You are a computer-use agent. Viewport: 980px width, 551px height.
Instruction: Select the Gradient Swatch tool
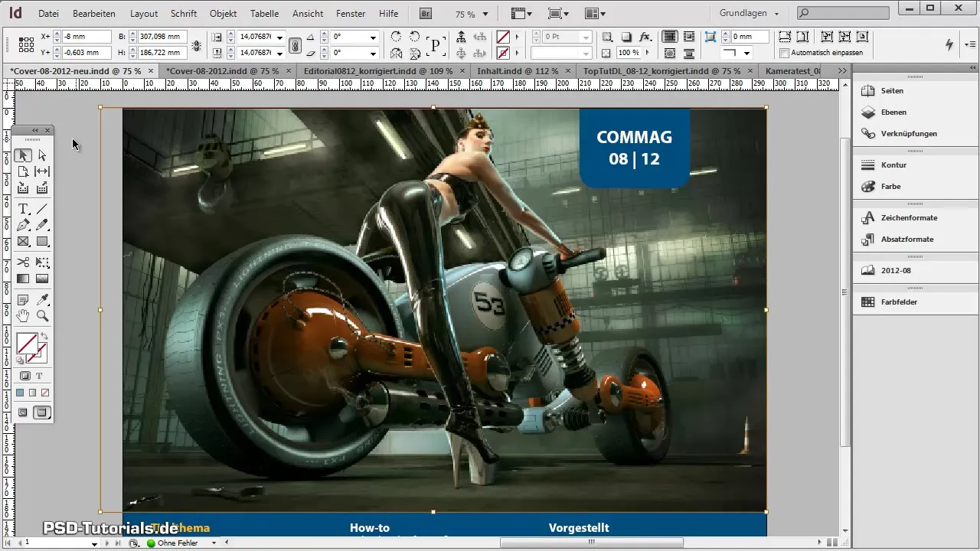(x=23, y=279)
